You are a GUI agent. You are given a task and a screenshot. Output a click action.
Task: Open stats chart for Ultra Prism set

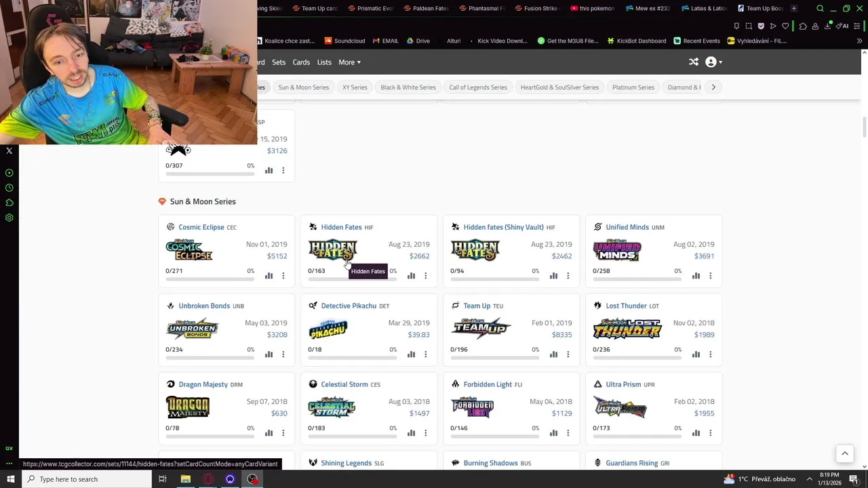point(696,433)
